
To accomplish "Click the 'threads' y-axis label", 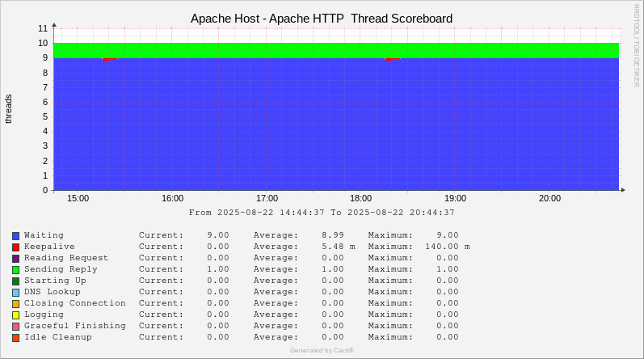I will coord(9,109).
